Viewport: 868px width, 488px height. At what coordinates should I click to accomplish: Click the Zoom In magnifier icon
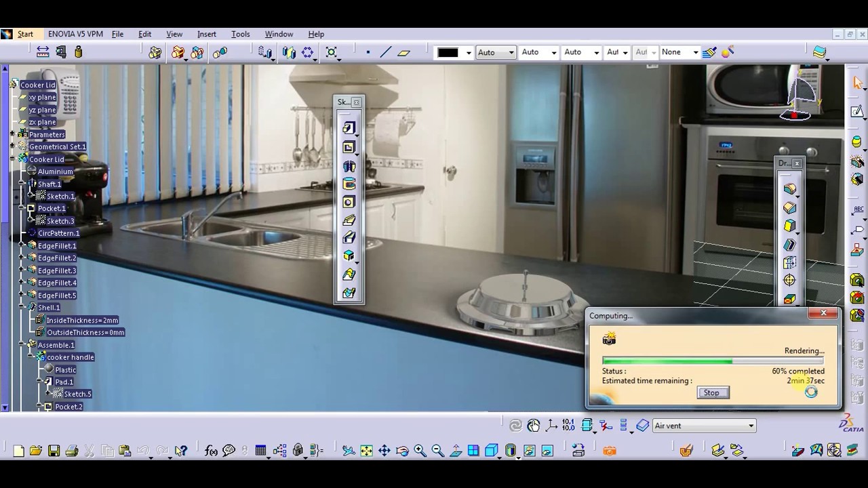[x=420, y=451]
